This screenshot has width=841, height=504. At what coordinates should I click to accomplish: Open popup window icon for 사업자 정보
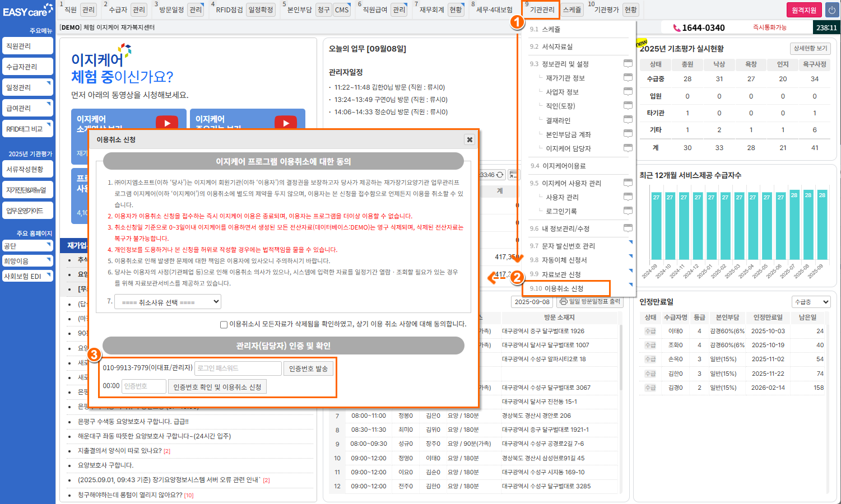point(628,92)
